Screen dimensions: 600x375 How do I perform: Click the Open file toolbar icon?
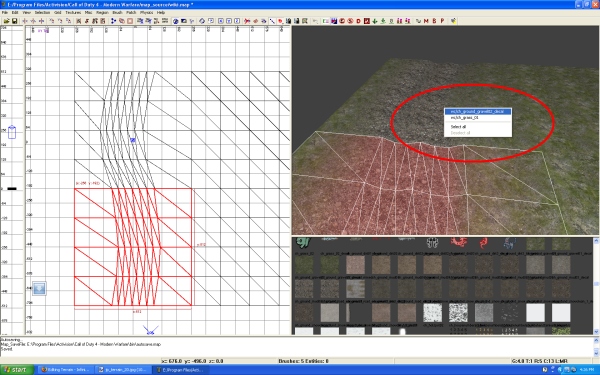click(7, 21)
